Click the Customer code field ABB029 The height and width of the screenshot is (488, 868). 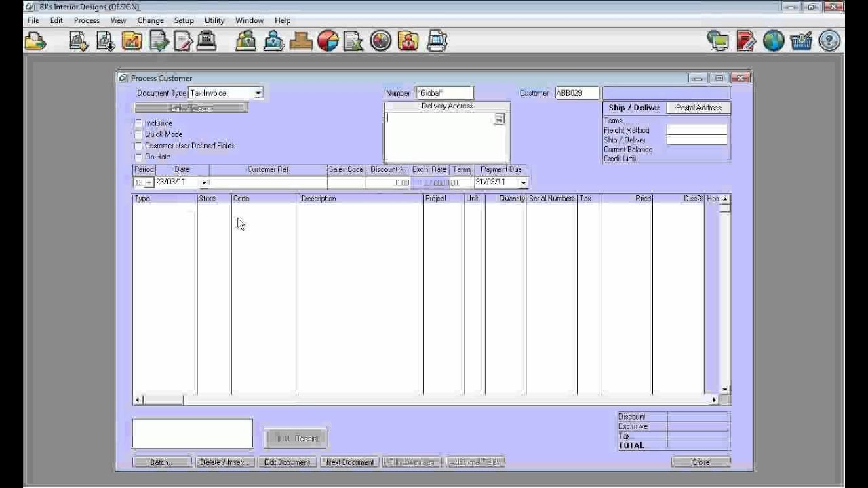(x=577, y=93)
